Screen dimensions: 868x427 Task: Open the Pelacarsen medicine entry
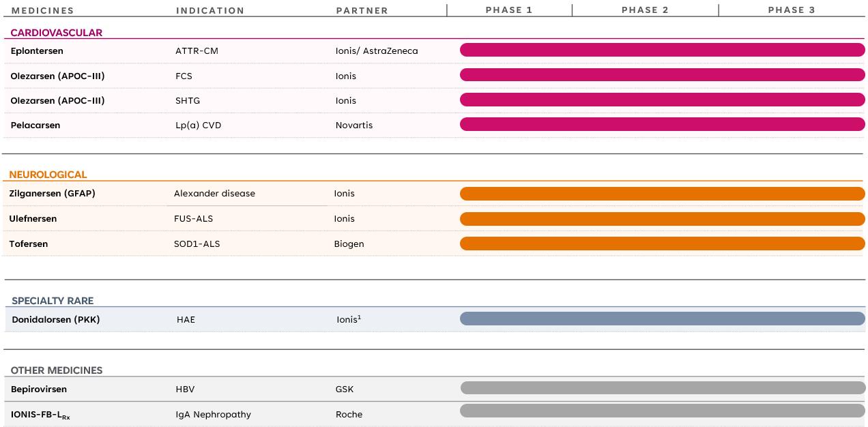point(35,126)
